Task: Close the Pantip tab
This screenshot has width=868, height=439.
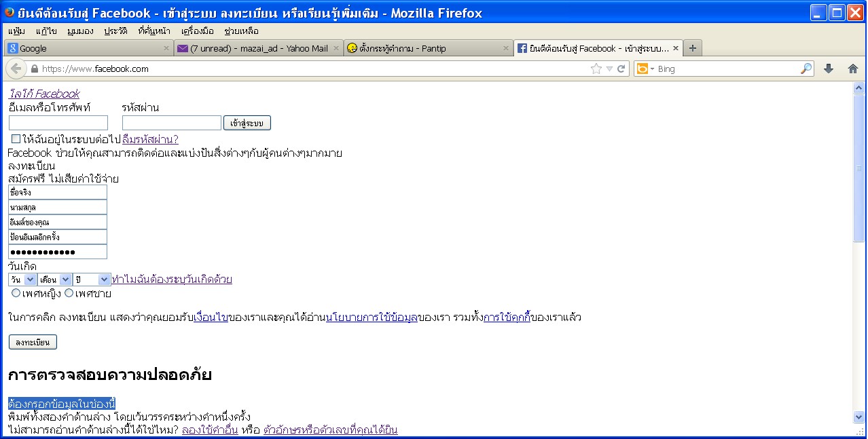Action: (505, 48)
